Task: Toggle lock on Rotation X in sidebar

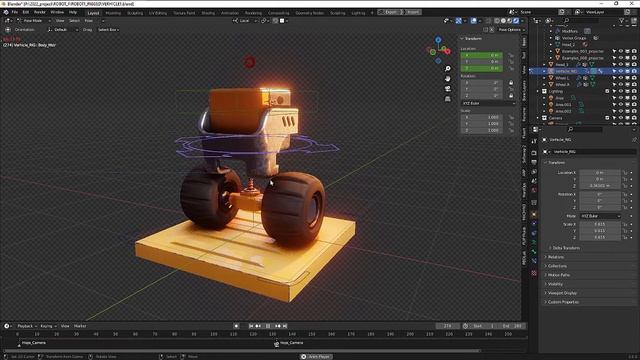Action: (511, 82)
